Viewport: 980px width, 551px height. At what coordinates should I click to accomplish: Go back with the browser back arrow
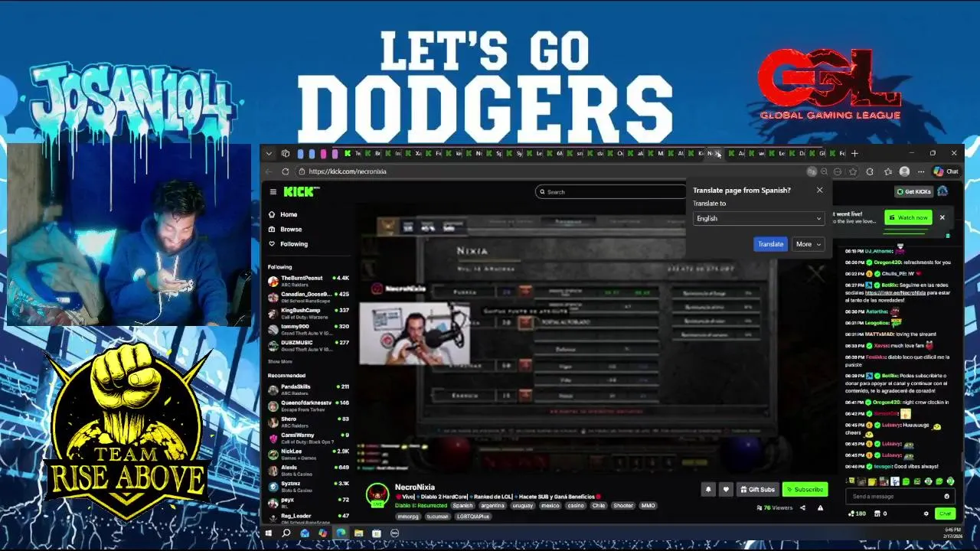click(x=269, y=171)
